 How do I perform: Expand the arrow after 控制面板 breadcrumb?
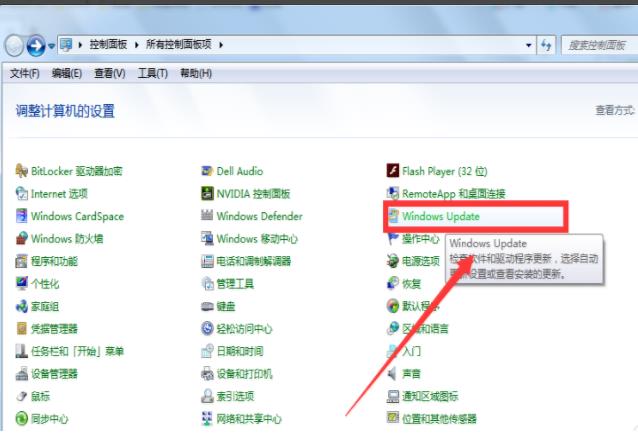pyautogui.click(x=136, y=45)
